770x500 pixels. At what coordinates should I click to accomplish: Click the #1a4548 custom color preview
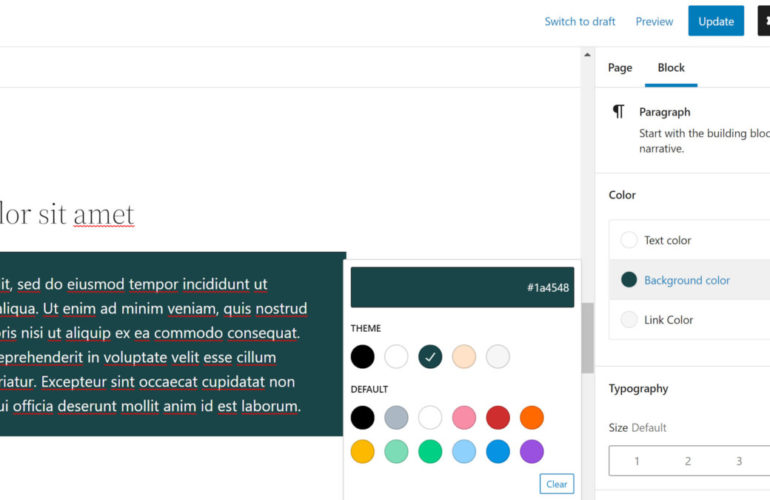click(462, 287)
